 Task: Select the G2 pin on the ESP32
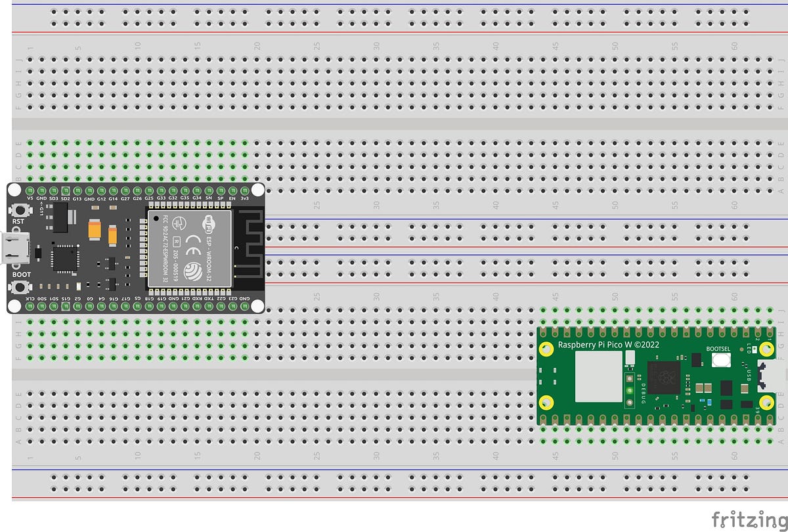[77, 306]
